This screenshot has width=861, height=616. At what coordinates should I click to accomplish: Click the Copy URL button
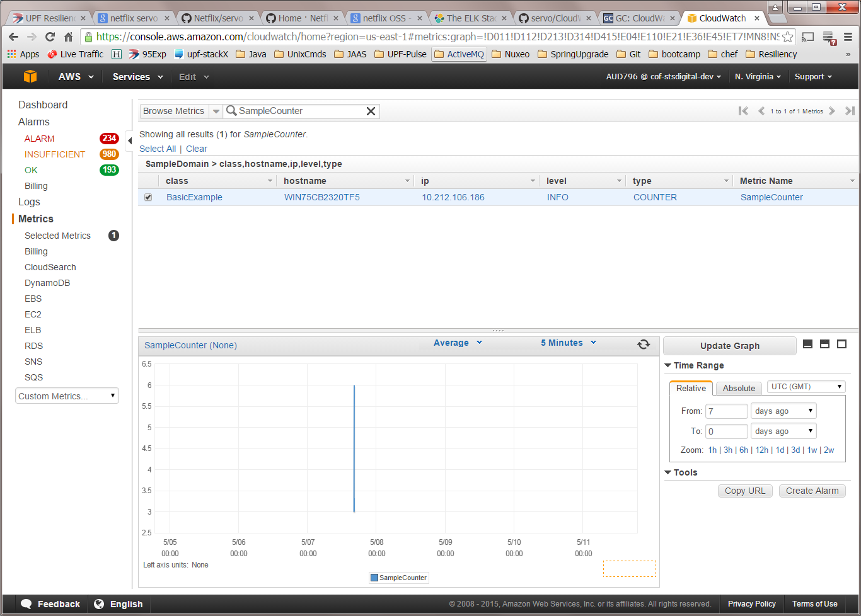point(745,491)
